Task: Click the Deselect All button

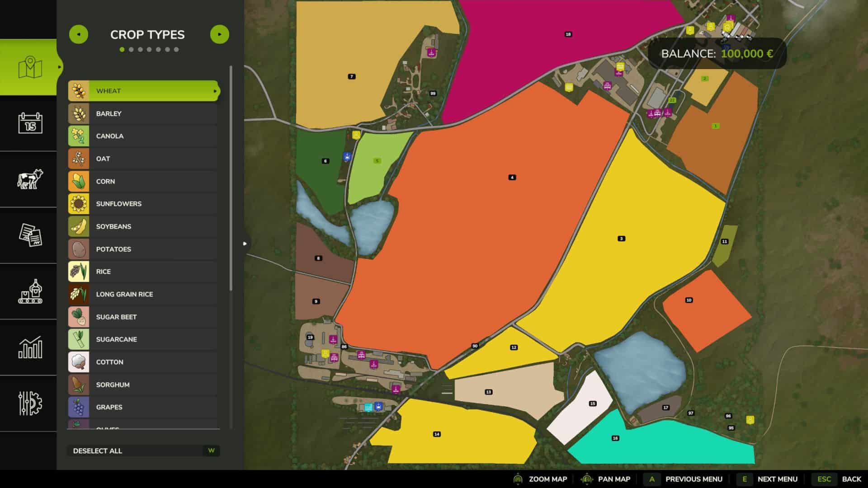Action: (x=143, y=450)
